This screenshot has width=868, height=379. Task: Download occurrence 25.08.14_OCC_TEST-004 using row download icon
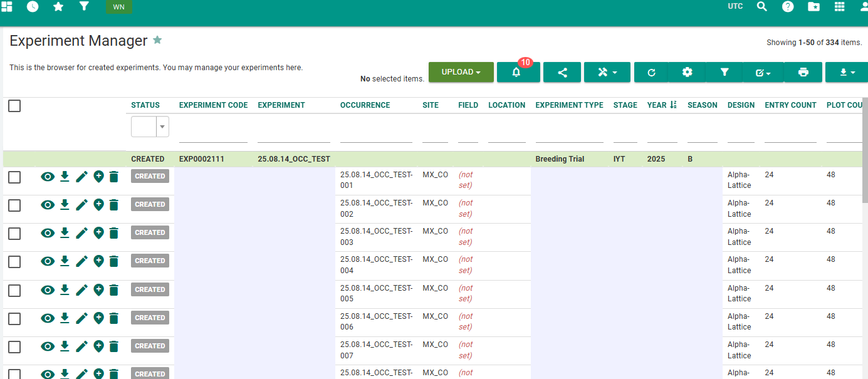[65, 261]
